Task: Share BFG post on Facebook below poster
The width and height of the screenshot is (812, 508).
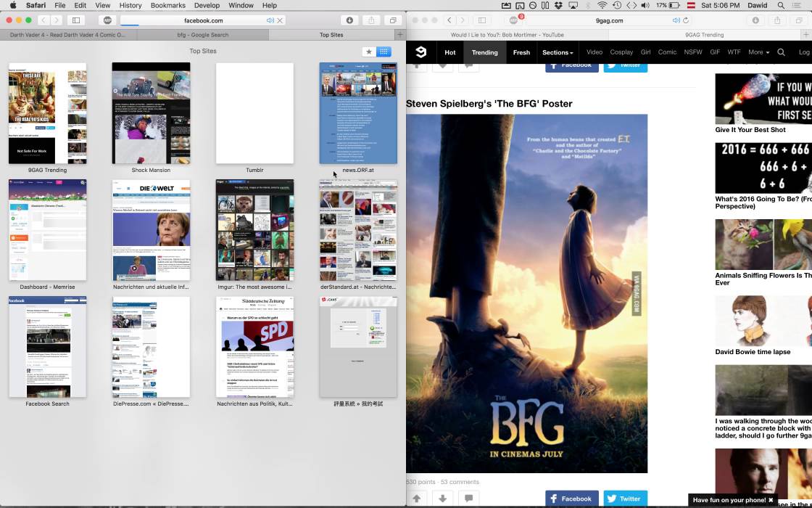Action: tap(572, 499)
